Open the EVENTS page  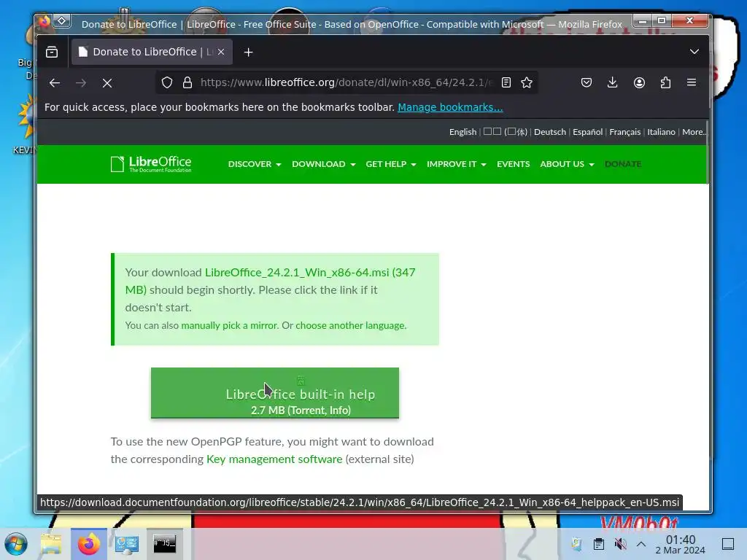click(513, 164)
